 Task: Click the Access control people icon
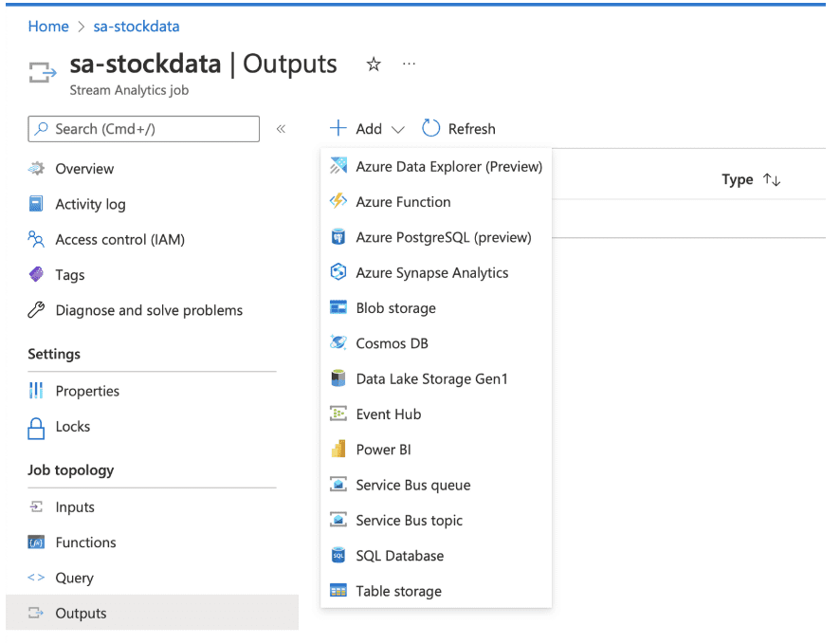click(36, 239)
